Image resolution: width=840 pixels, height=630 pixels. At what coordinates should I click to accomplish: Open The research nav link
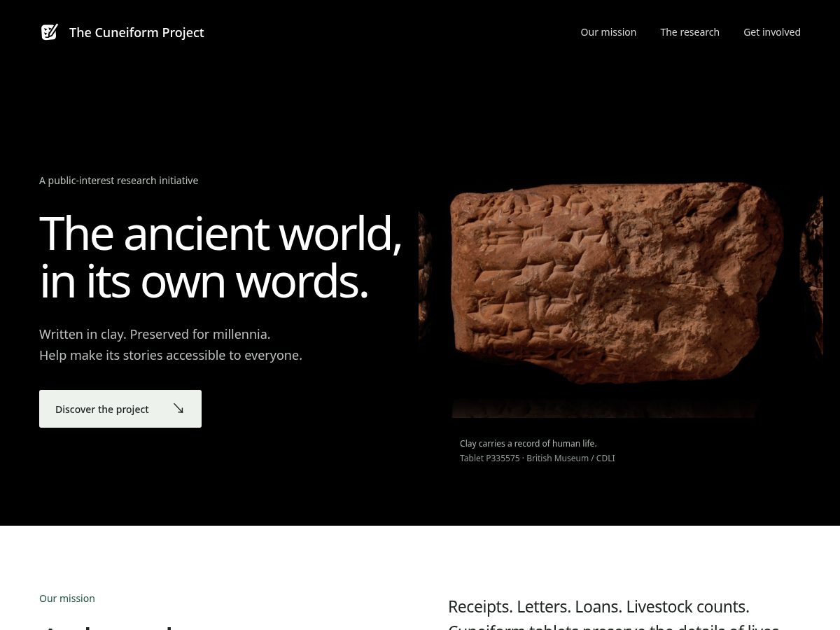tap(689, 32)
